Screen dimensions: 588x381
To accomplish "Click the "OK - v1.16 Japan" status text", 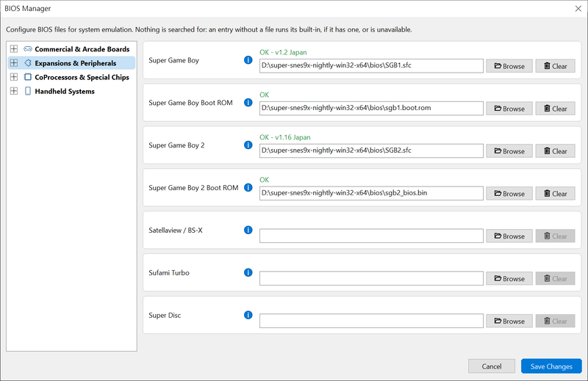I will [x=285, y=137].
